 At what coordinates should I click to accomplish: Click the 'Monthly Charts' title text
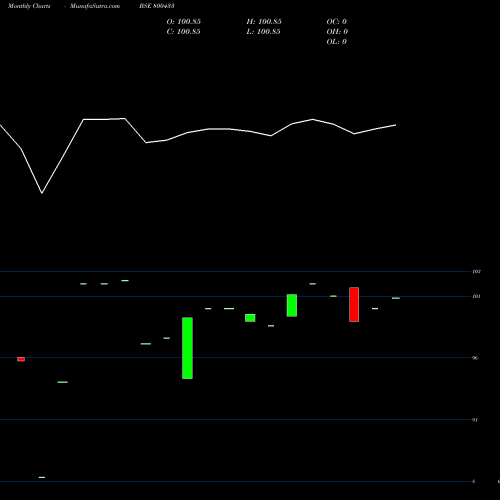click(29, 6)
